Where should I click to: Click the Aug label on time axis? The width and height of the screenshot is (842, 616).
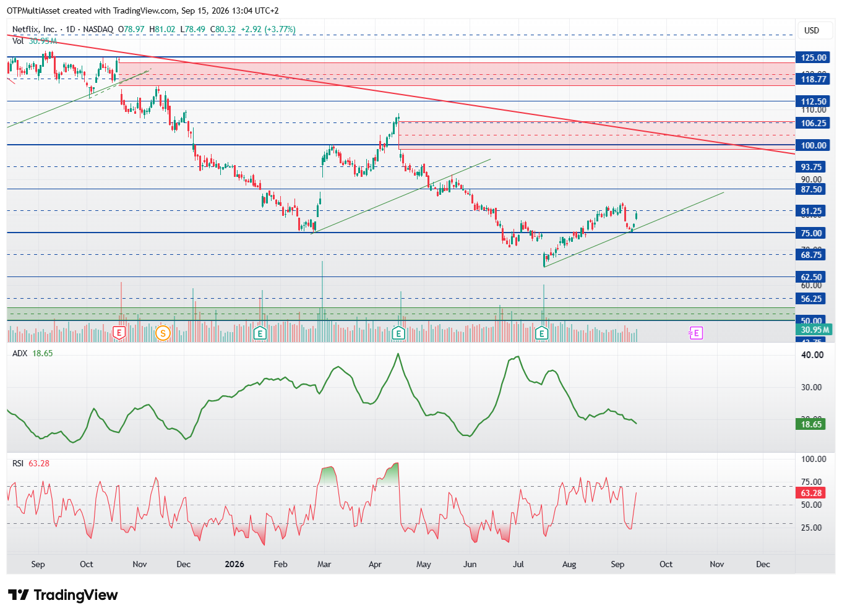tap(569, 564)
